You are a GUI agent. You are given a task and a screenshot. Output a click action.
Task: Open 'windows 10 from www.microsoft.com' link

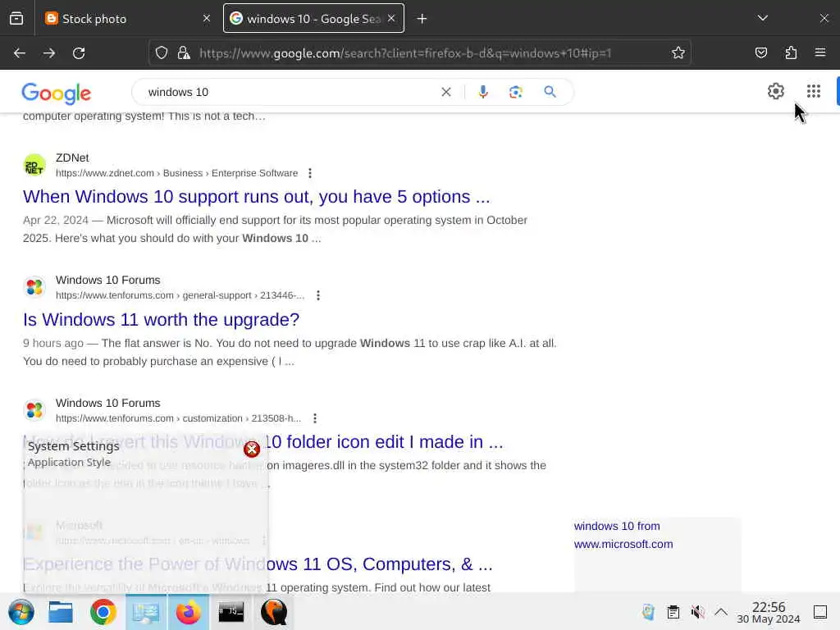coord(623,535)
